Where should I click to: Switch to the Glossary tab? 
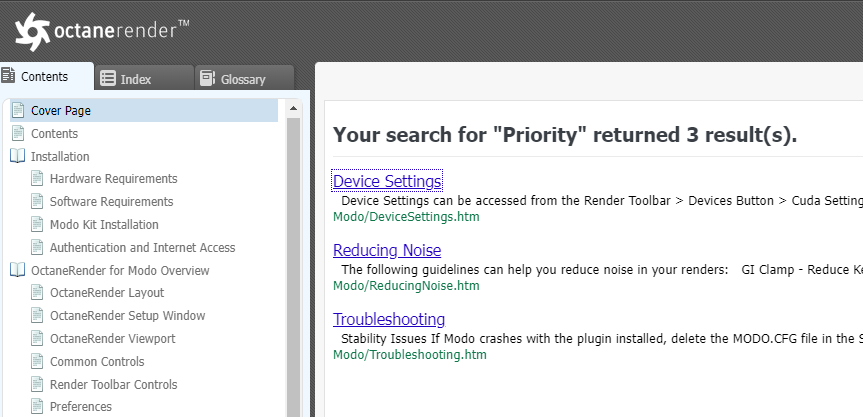(242, 79)
